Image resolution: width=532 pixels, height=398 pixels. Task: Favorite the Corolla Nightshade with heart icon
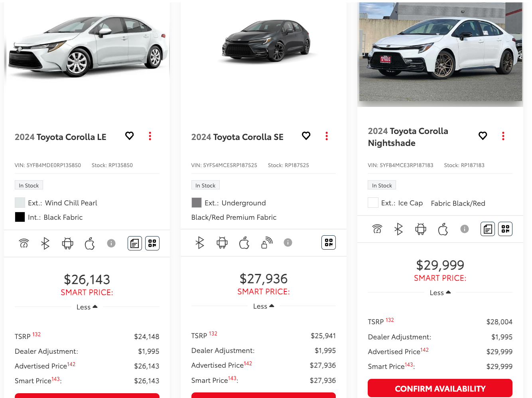point(483,136)
